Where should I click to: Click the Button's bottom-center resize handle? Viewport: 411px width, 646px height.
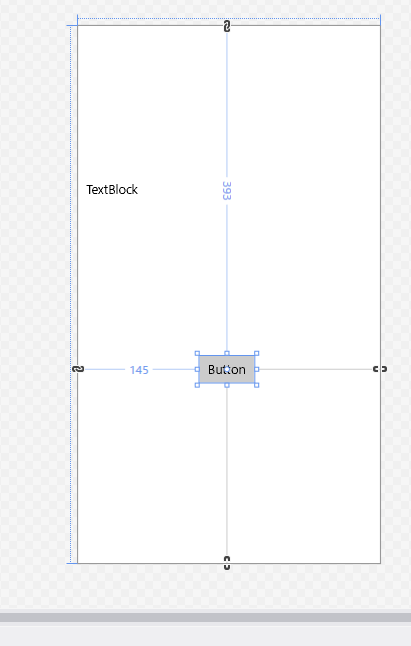coord(227,385)
